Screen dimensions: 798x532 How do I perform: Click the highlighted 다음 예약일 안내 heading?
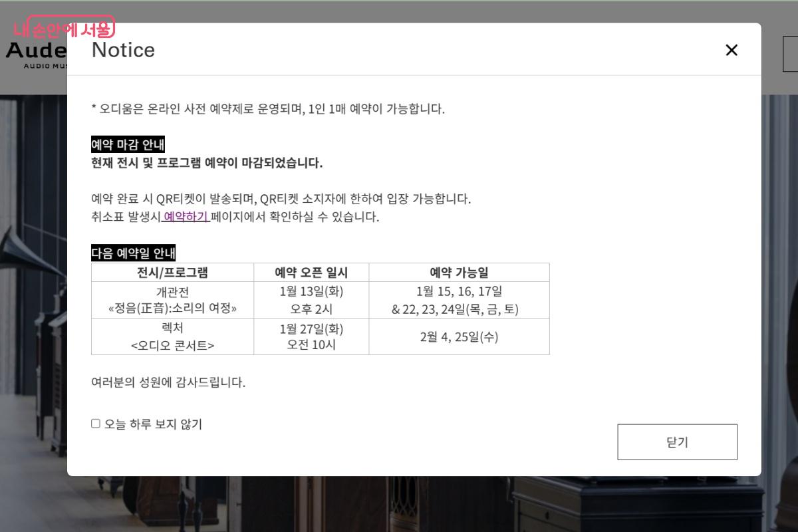coord(133,253)
